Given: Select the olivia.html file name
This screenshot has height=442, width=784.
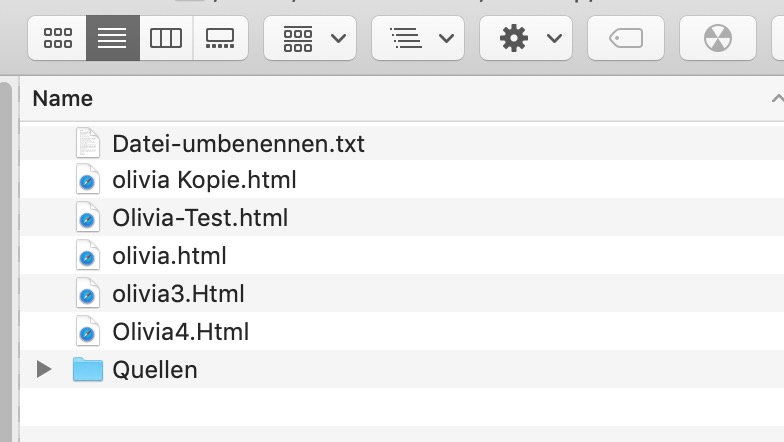Looking at the screenshot, I should click(169, 256).
